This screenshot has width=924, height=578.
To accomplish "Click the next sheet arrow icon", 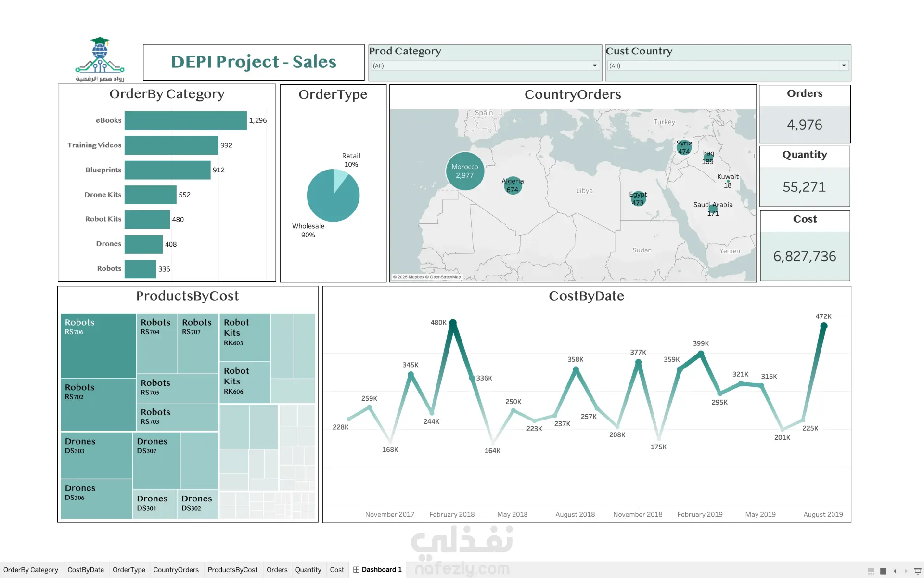I will pyautogui.click(x=906, y=571).
